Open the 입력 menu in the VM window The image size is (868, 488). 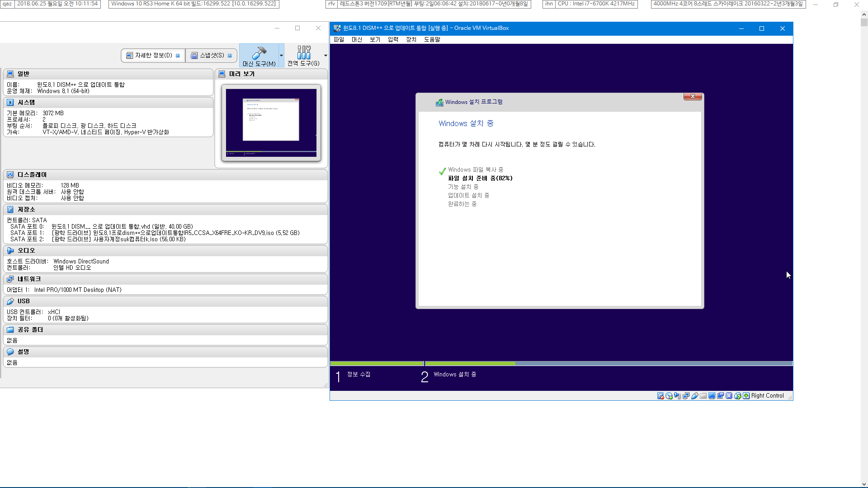tap(393, 40)
